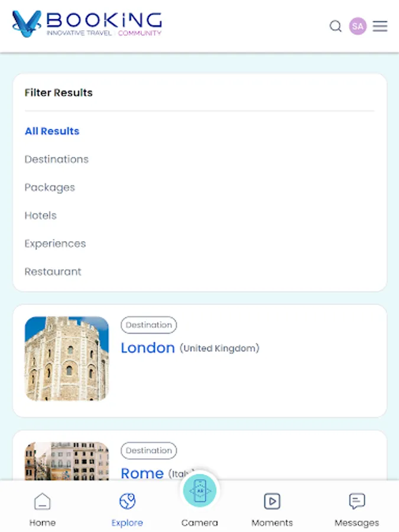Select the Packages filter option
Screen dimensions: 399x532
(50, 187)
